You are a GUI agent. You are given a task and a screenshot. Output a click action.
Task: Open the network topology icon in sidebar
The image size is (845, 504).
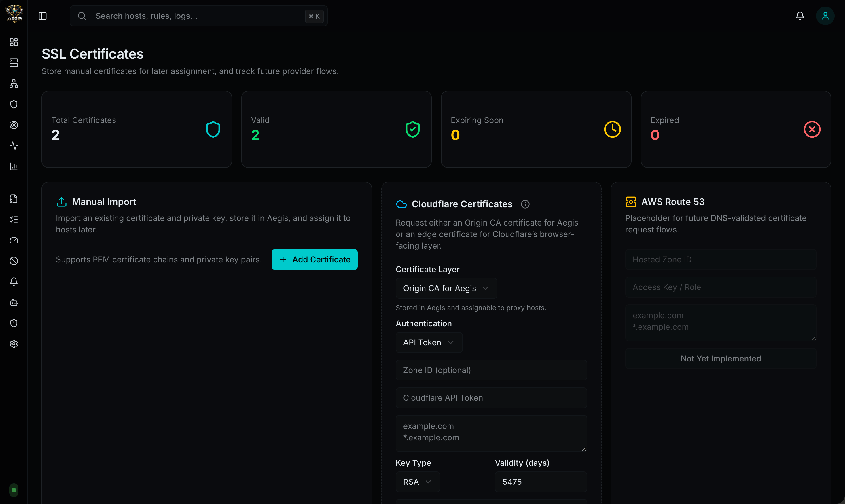click(14, 84)
